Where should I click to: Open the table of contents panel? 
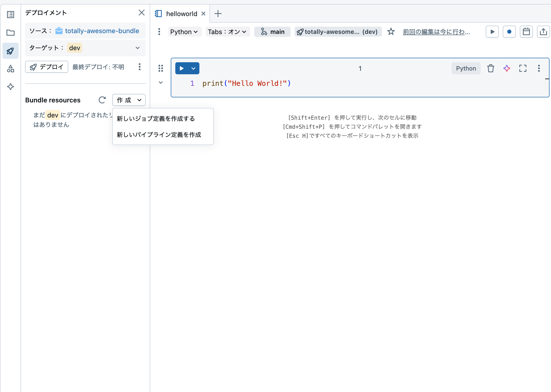[x=10, y=15]
